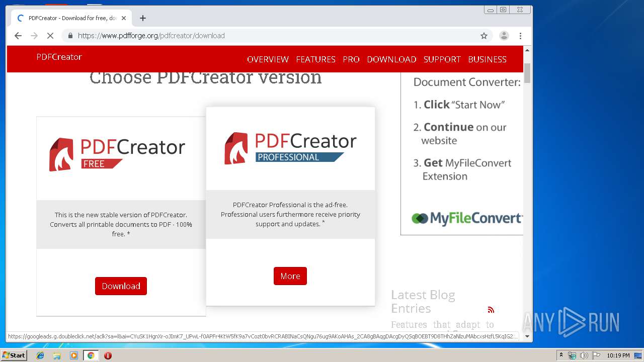Screen dimensions: 644x362
Task: Open the OVERVIEW nav item
Action: click(x=268, y=59)
